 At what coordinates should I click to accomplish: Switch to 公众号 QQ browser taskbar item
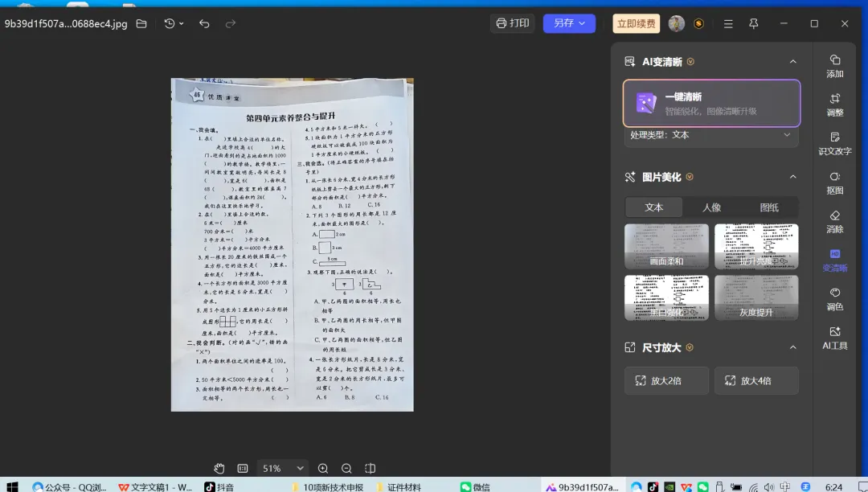click(69, 486)
